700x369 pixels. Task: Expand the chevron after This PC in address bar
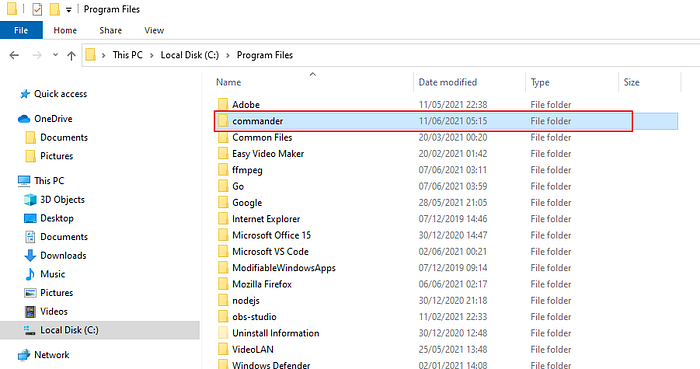[151, 55]
